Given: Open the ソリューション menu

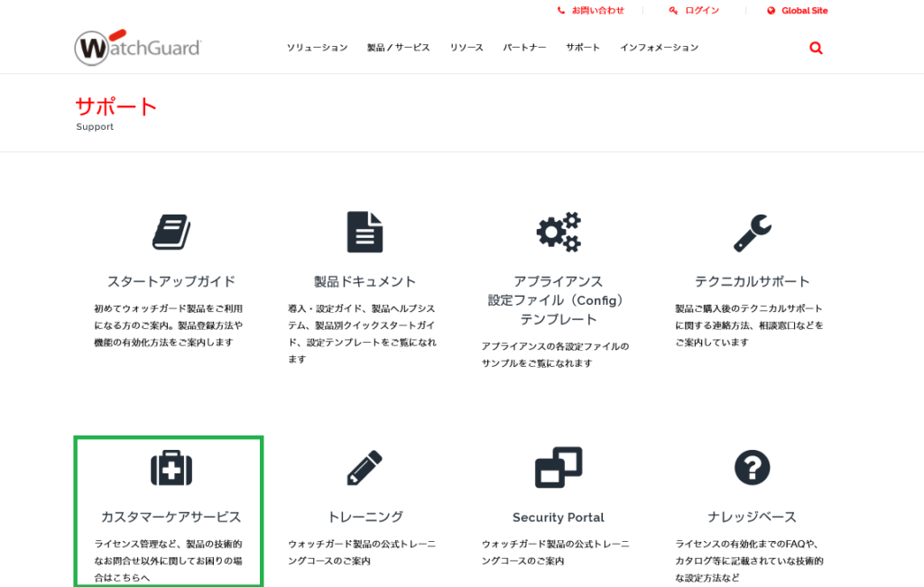Looking at the screenshot, I should click(317, 48).
